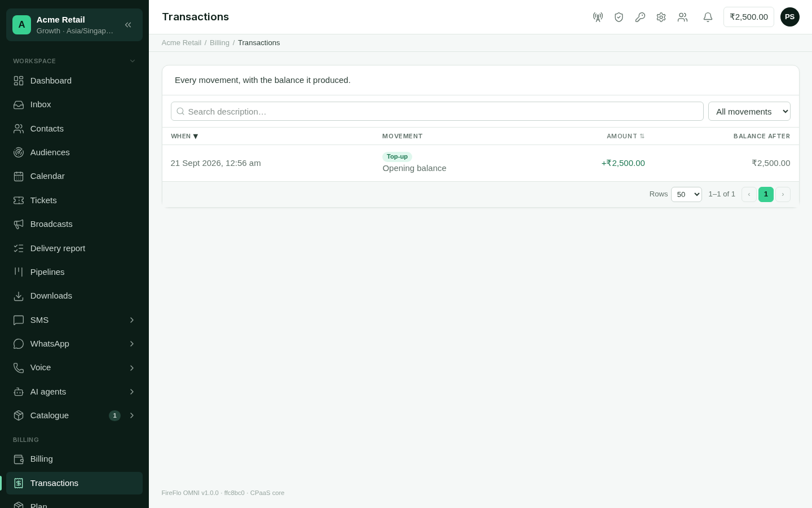Open the Rows per page dropdown

coord(686,194)
